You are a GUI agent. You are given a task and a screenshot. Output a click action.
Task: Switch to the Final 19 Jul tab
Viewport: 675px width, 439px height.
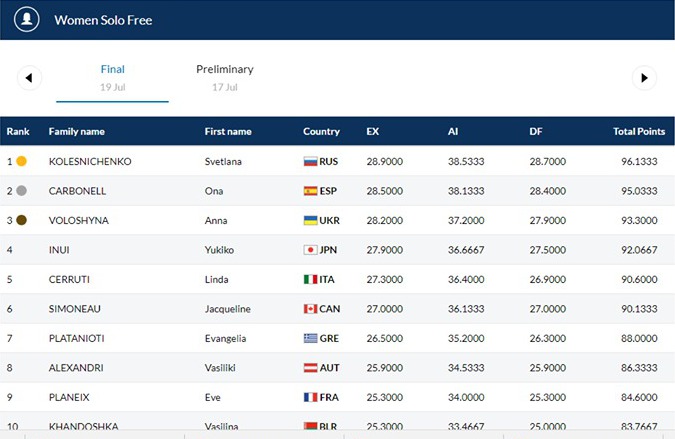click(112, 78)
